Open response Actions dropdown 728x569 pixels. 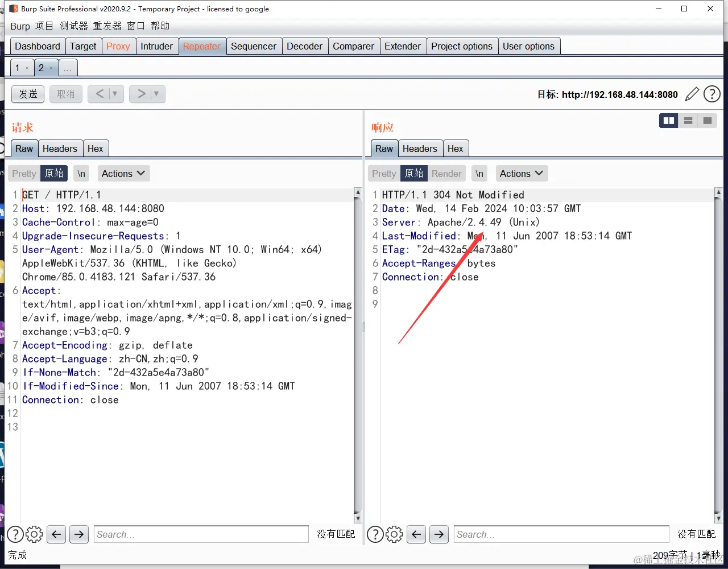(x=522, y=174)
